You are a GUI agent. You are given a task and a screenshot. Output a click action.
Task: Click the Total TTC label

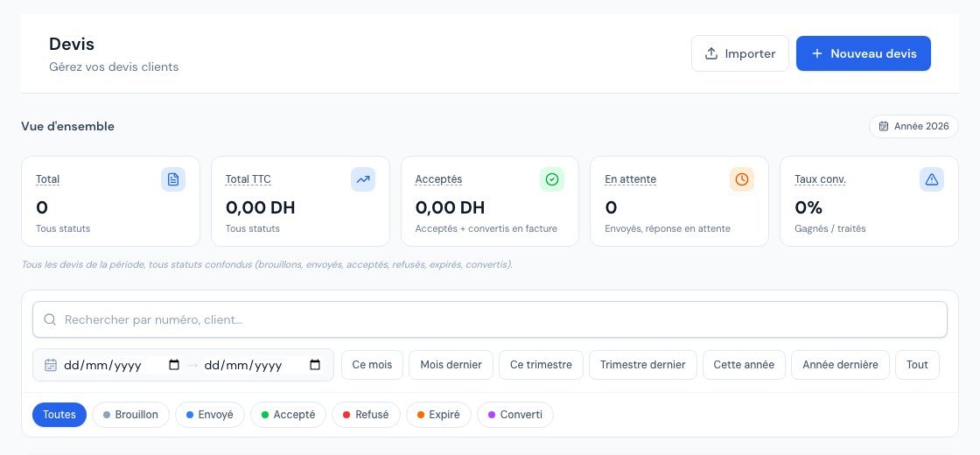click(248, 179)
